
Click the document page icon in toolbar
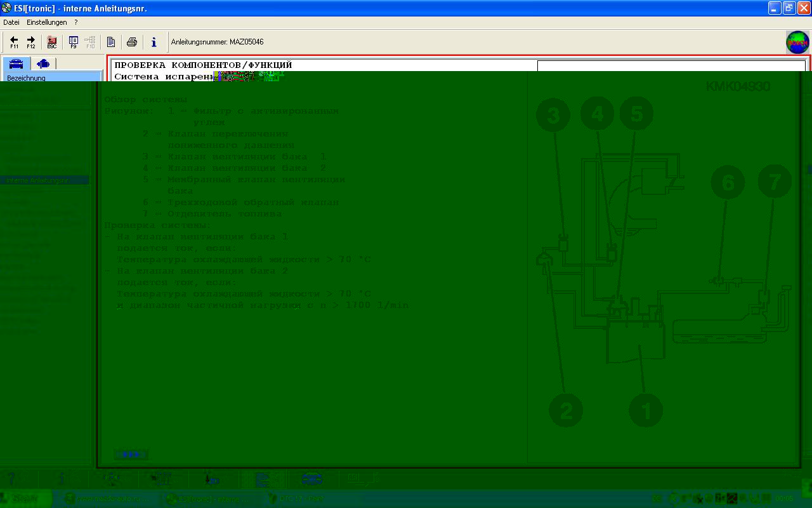pyautogui.click(x=111, y=42)
